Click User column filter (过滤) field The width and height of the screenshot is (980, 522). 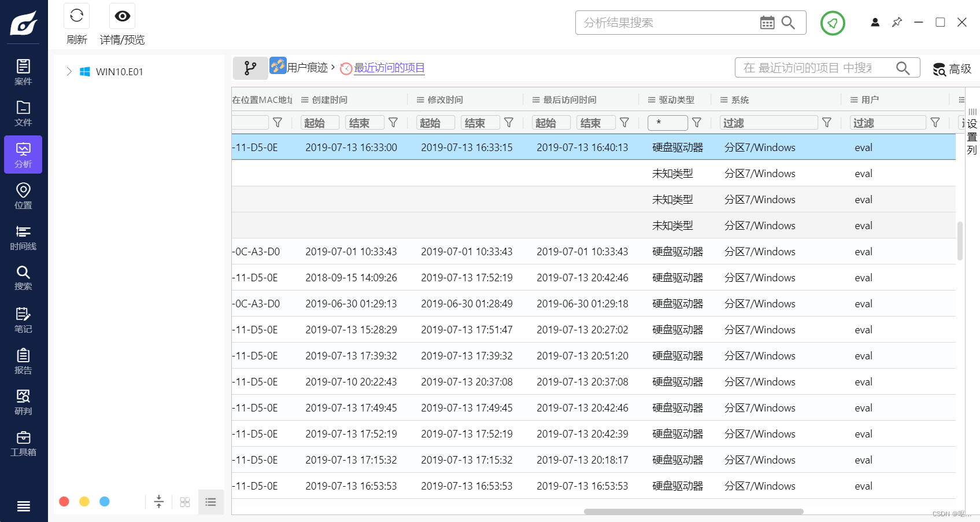pos(888,123)
